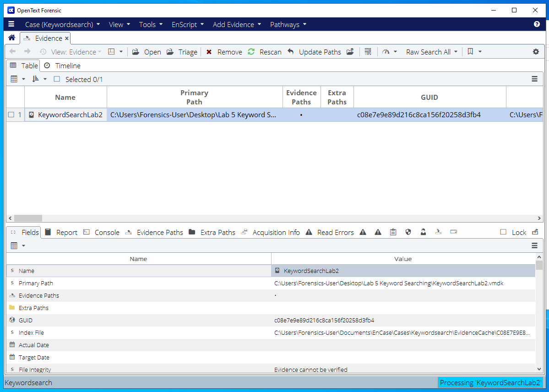
Task: Open the Console tab
Action: (x=102, y=232)
